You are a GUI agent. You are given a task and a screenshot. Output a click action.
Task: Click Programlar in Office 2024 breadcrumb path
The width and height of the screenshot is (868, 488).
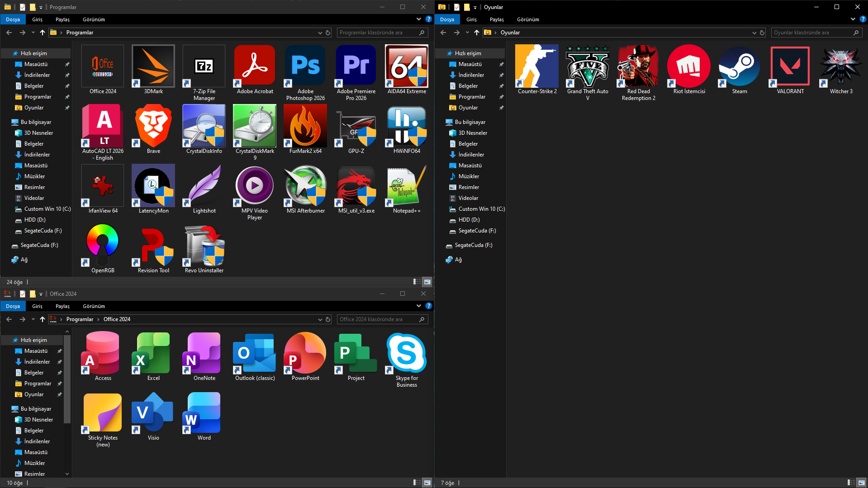pos(80,319)
